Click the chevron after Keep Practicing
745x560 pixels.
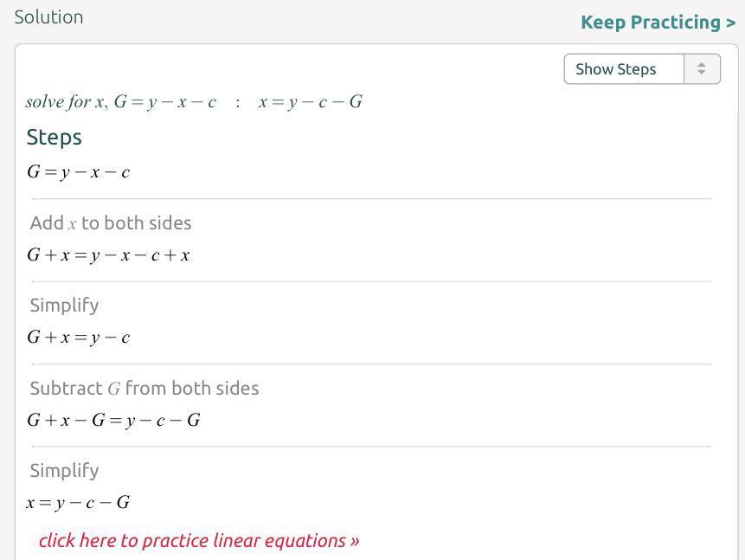[x=731, y=23]
